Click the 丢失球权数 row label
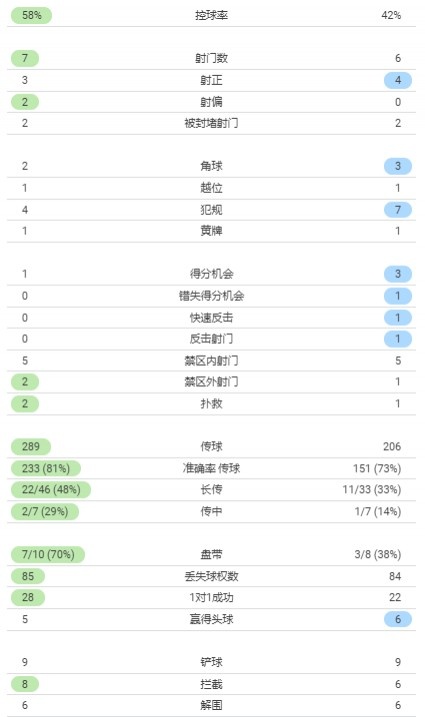Viewport: 425px width, 717px height. click(211, 576)
